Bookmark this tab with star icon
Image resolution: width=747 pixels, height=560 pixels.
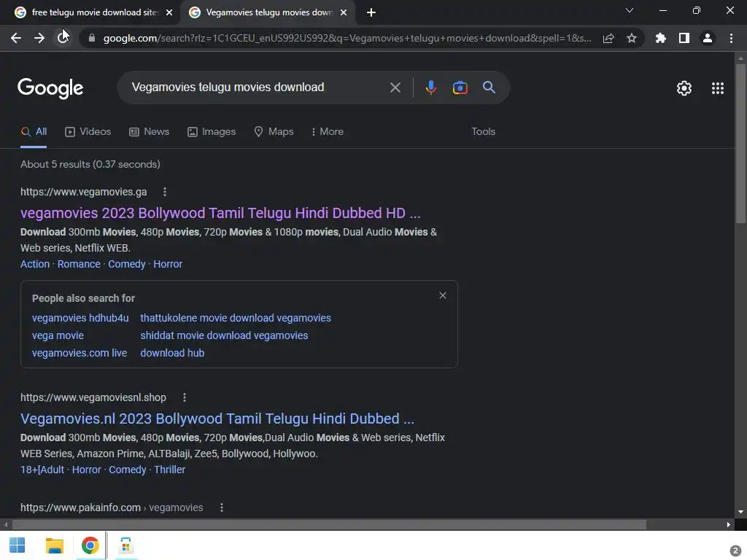coord(632,38)
